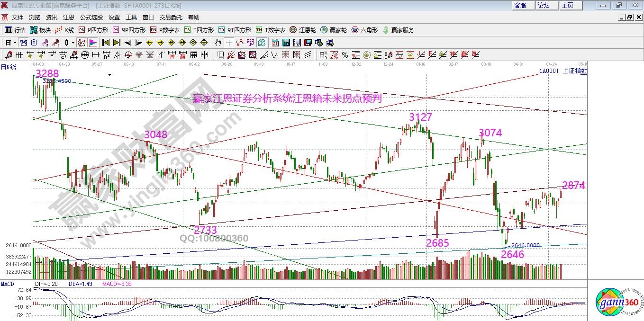Open the 行情 market quotes view
The image size is (644, 321).
coord(15,30)
